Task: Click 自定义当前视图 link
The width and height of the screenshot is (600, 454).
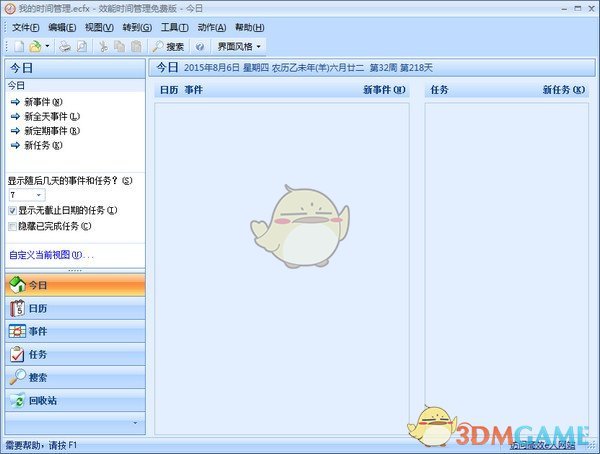Action: point(51,255)
